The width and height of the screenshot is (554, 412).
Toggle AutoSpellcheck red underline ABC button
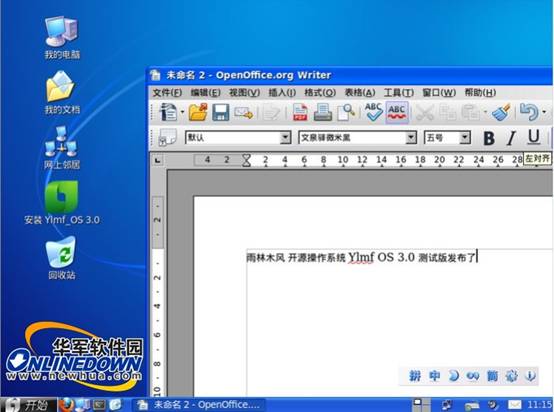coord(397,112)
